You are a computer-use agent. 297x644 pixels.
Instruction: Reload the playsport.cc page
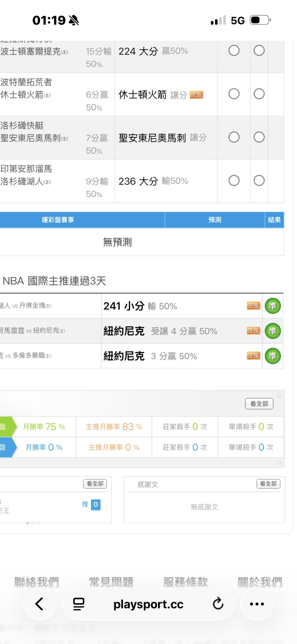click(218, 604)
